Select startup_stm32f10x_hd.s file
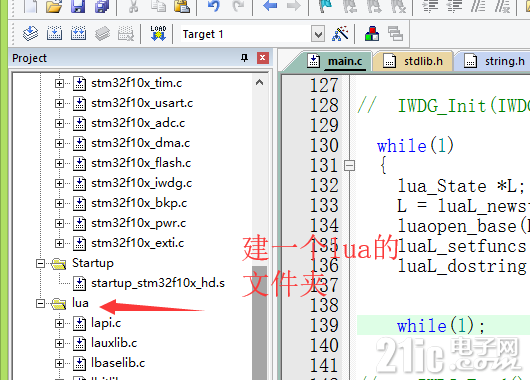This screenshot has height=380, width=530. [x=158, y=283]
